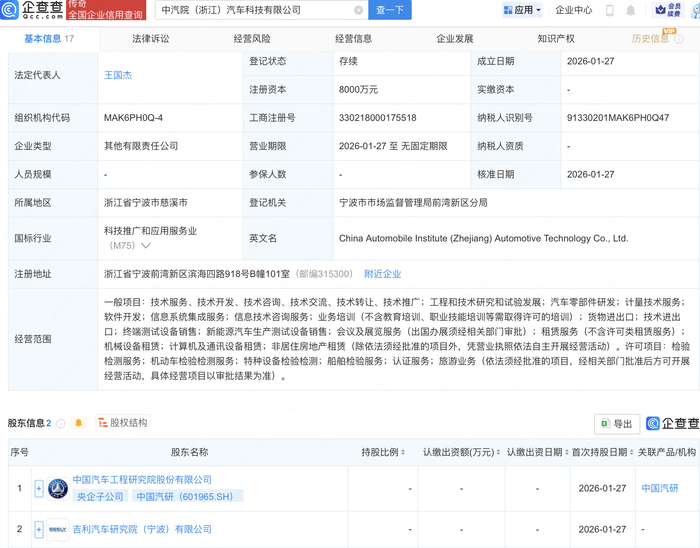The height and width of the screenshot is (548, 700).
Task: Expand the second shareholder row plus box
Action: point(39,528)
